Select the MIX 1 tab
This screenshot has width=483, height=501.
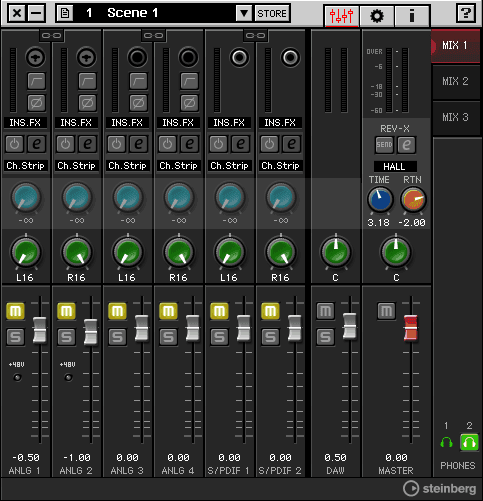455,45
